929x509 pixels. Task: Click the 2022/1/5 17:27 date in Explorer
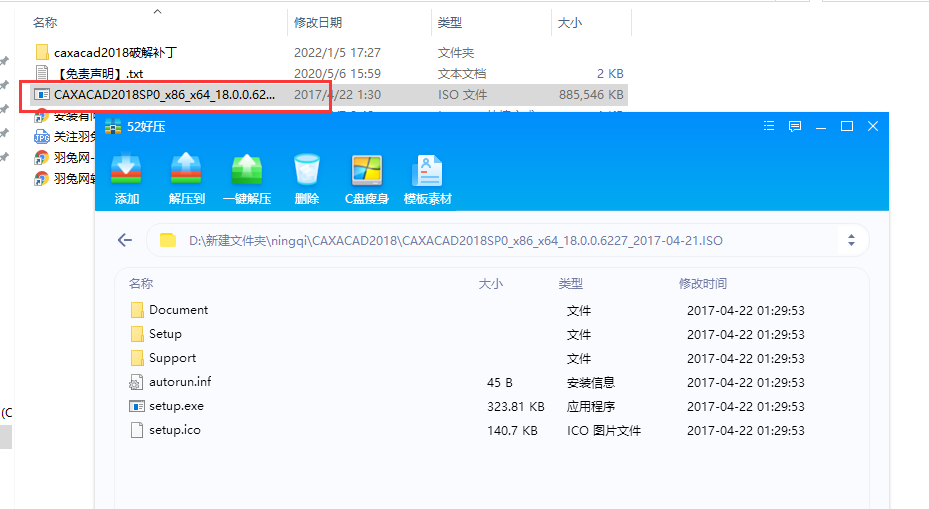(x=337, y=52)
